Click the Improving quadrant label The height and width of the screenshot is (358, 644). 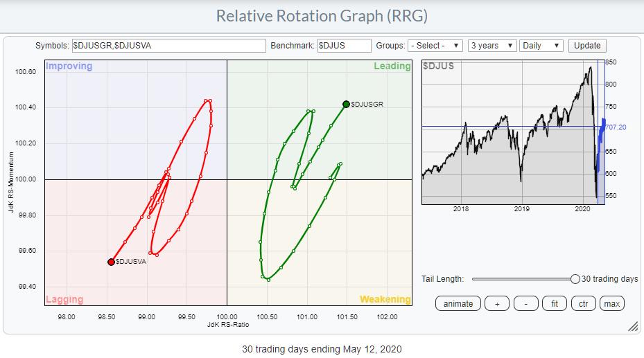(69, 66)
